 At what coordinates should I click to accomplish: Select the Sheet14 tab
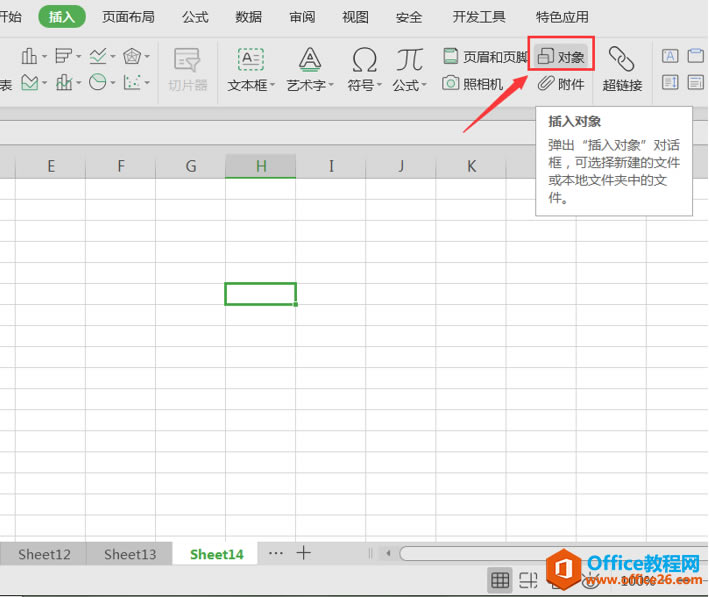(x=216, y=554)
